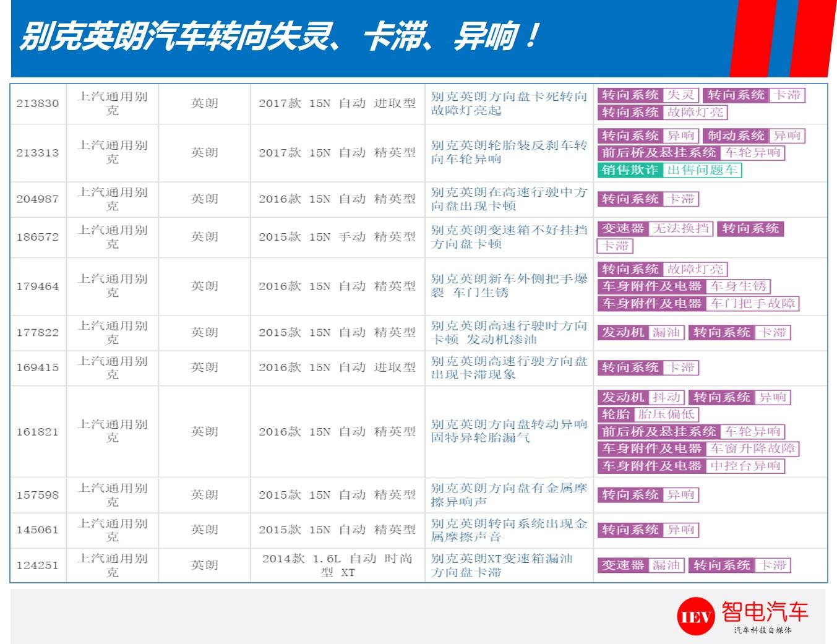The height and width of the screenshot is (644, 837).
Task: Click 转向系统 卡滞 tag in row 124251
Action: click(x=740, y=565)
